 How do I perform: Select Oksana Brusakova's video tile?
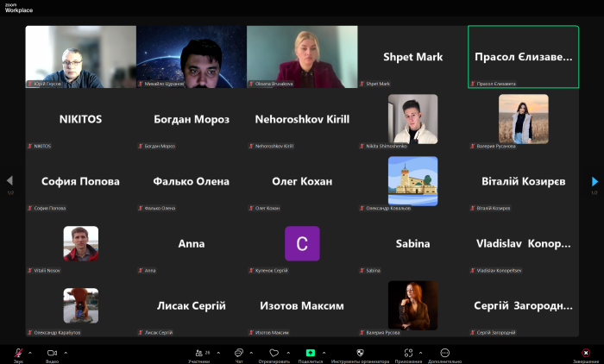[x=302, y=56]
